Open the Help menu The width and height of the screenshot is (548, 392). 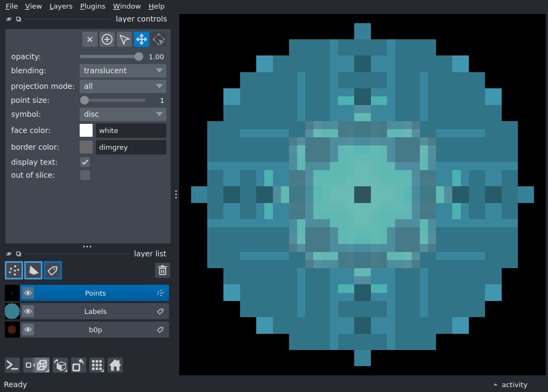coord(156,6)
